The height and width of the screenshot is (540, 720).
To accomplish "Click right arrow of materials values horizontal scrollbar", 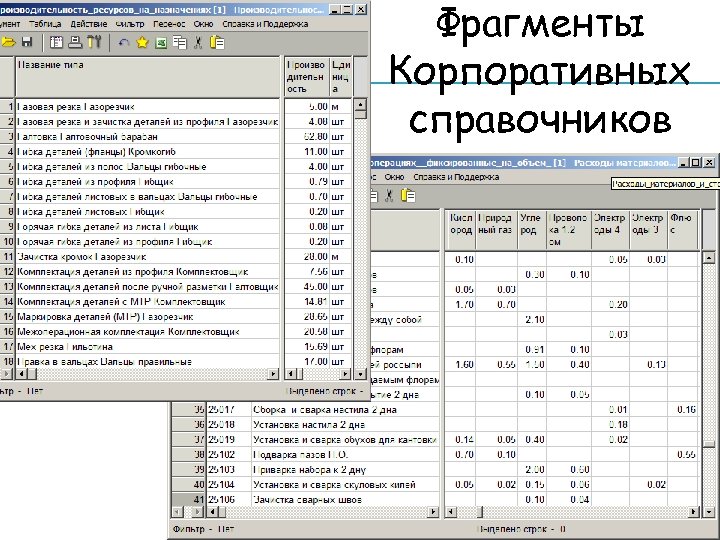I will pyautogui.click(x=694, y=511).
